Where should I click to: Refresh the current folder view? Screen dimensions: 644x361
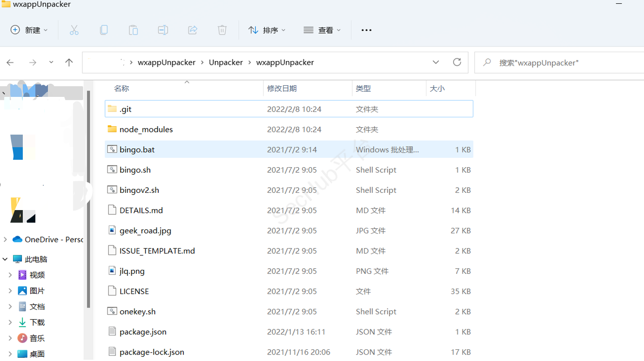point(457,62)
